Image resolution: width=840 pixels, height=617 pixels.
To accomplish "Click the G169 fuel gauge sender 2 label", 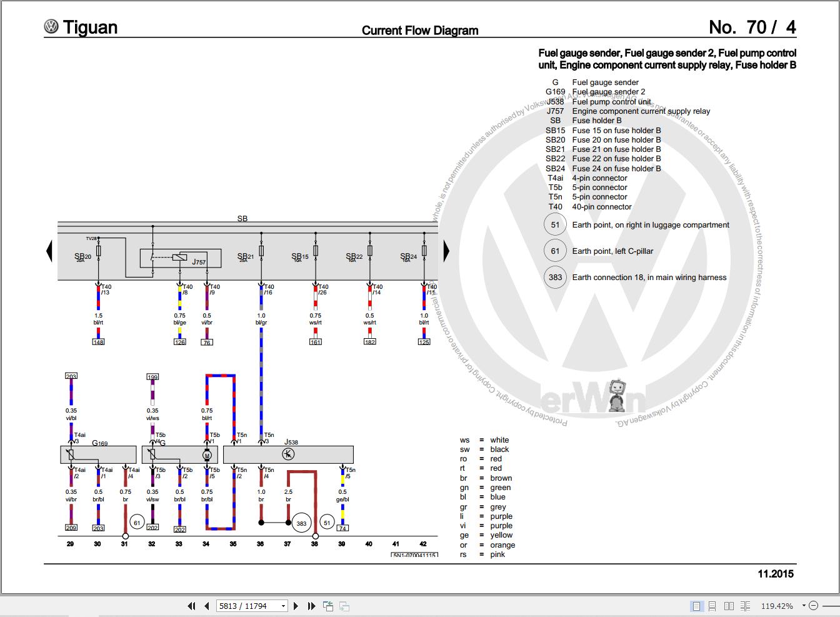I will (100, 444).
